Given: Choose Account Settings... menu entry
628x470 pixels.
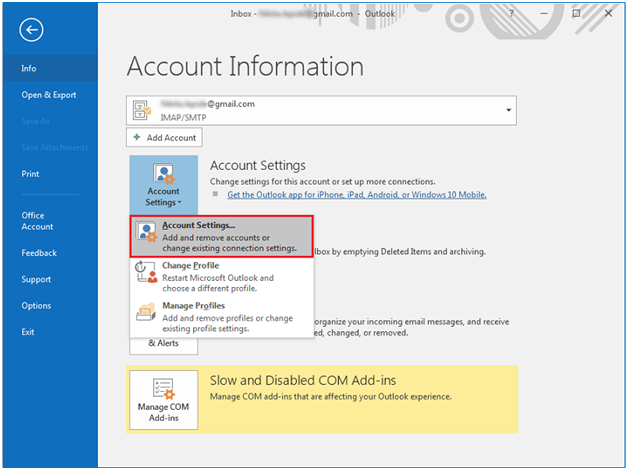Looking at the screenshot, I should 221,236.
